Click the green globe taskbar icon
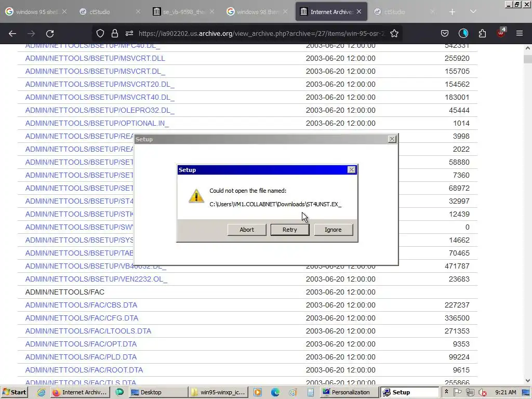The height and width of the screenshot is (399, 532). click(x=119, y=392)
